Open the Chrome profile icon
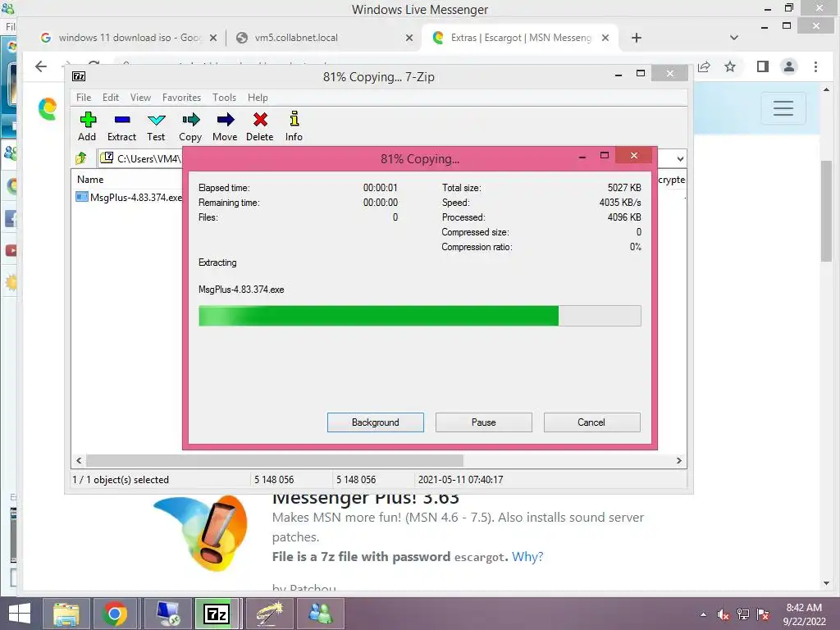The width and height of the screenshot is (840, 630). click(x=788, y=66)
